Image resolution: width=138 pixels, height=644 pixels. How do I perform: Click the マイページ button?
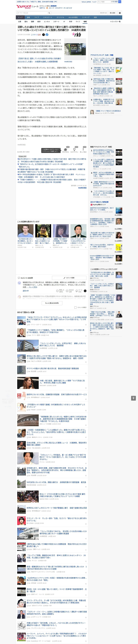[103, 13]
